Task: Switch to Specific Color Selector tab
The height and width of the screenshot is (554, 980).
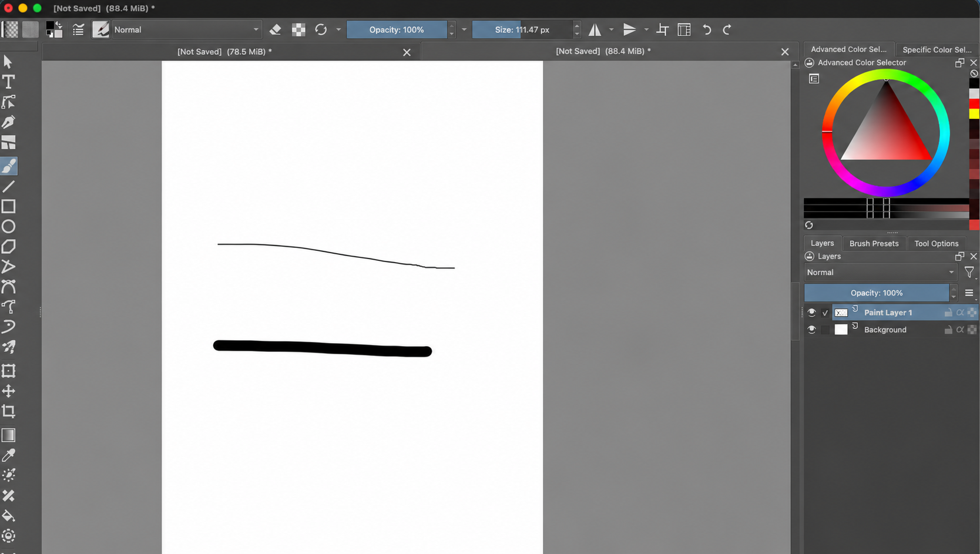Action: tap(937, 49)
